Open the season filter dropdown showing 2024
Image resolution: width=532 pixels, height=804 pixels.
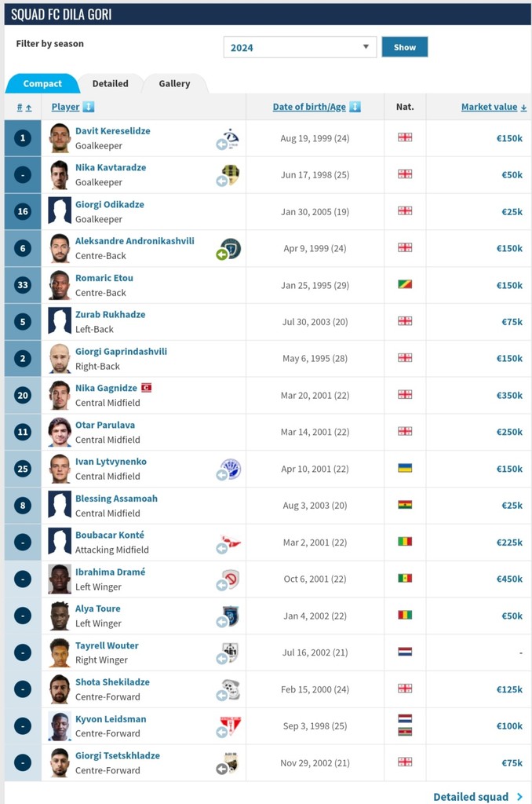tap(300, 47)
